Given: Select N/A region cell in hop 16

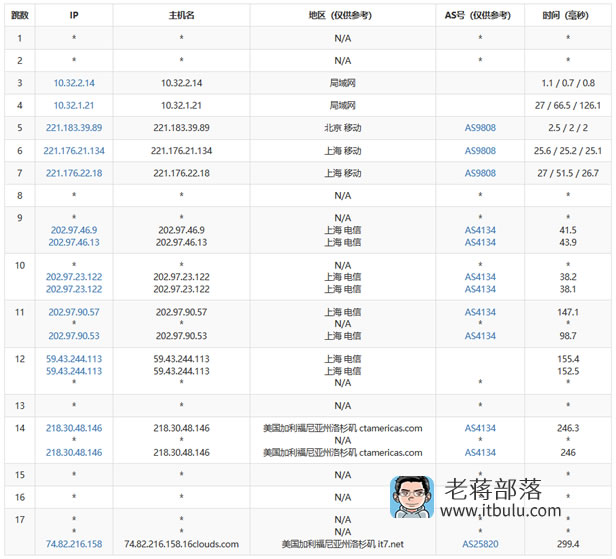Looking at the screenshot, I should coord(343,497).
